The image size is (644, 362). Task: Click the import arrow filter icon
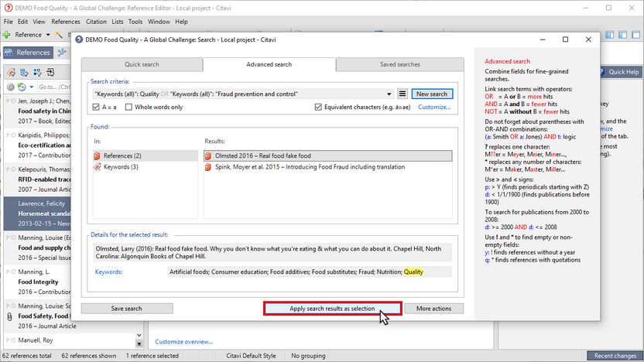[50, 73]
